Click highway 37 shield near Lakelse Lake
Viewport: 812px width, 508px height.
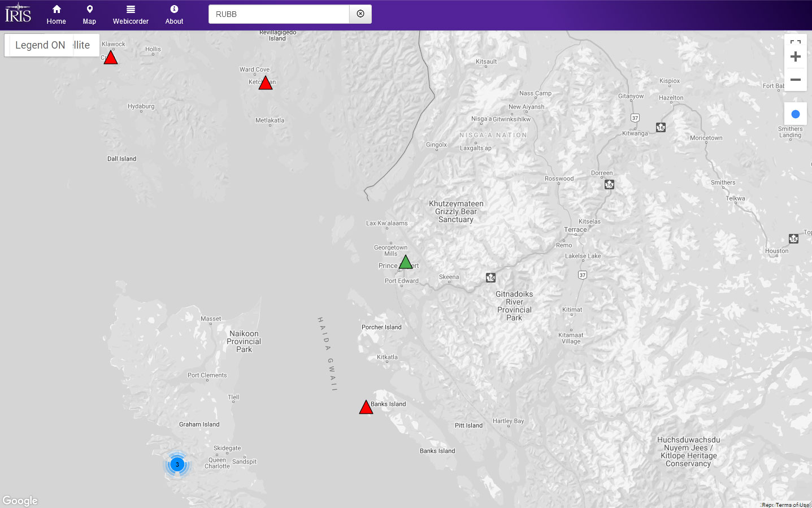tap(583, 275)
